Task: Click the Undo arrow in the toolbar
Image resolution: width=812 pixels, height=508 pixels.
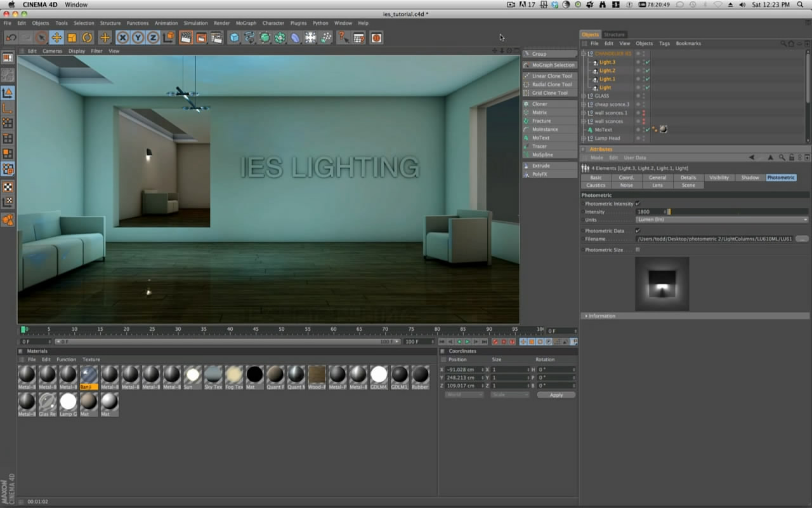Action: coord(11,37)
